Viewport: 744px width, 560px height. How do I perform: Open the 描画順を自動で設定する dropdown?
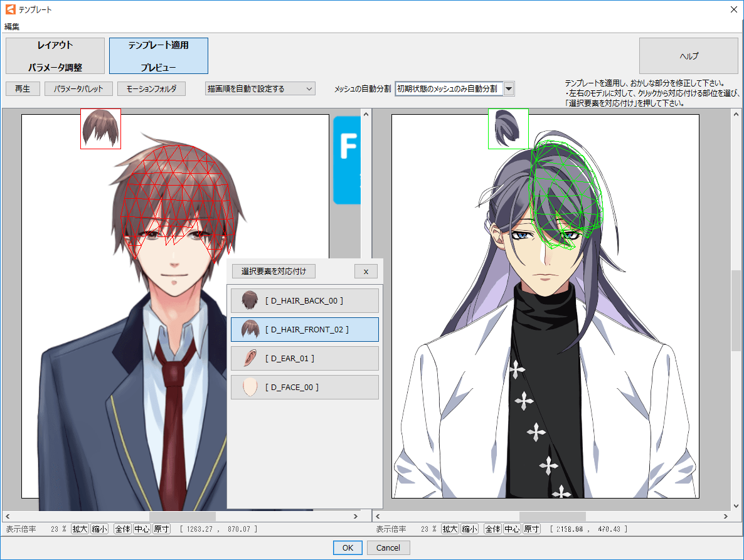click(260, 89)
